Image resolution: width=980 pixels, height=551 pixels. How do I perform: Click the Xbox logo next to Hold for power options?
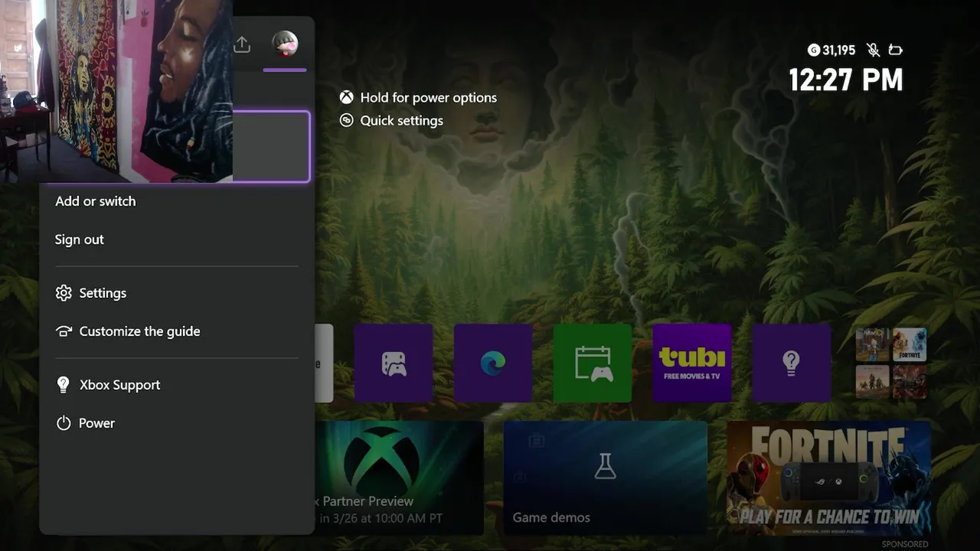tap(347, 97)
